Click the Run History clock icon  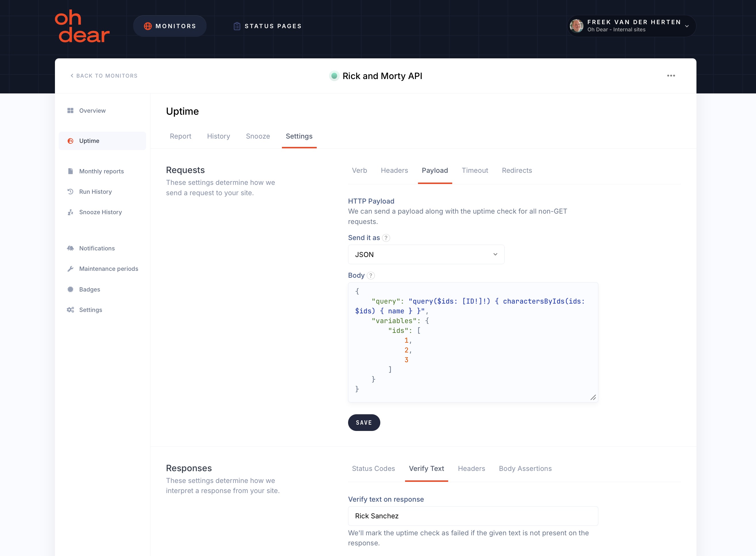click(70, 192)
